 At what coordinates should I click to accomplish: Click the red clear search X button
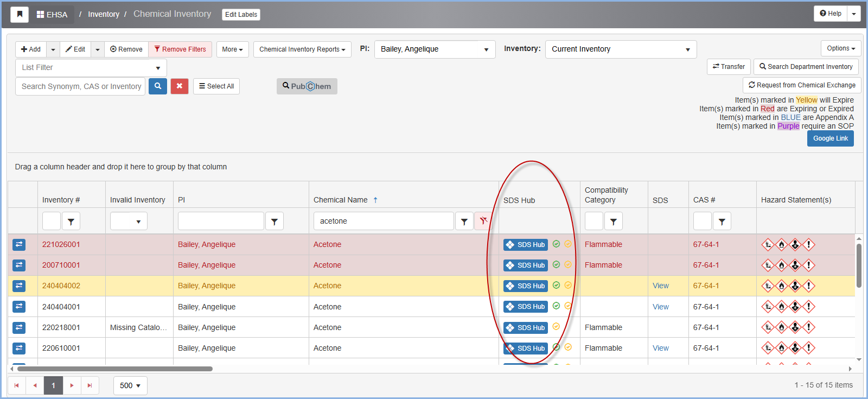click(180, 86)
